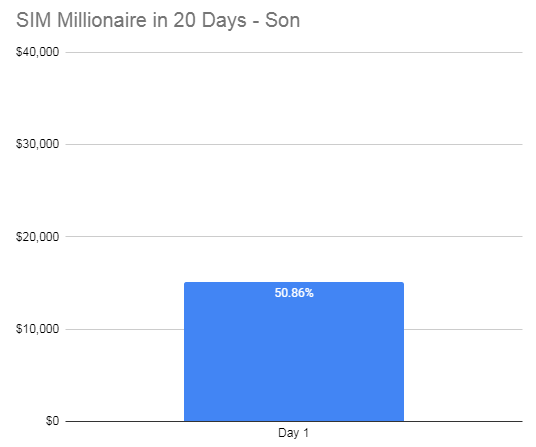Select the $10,000 vertical axis label
Viewport: 536px width, 447px height.
pos(37,329)
